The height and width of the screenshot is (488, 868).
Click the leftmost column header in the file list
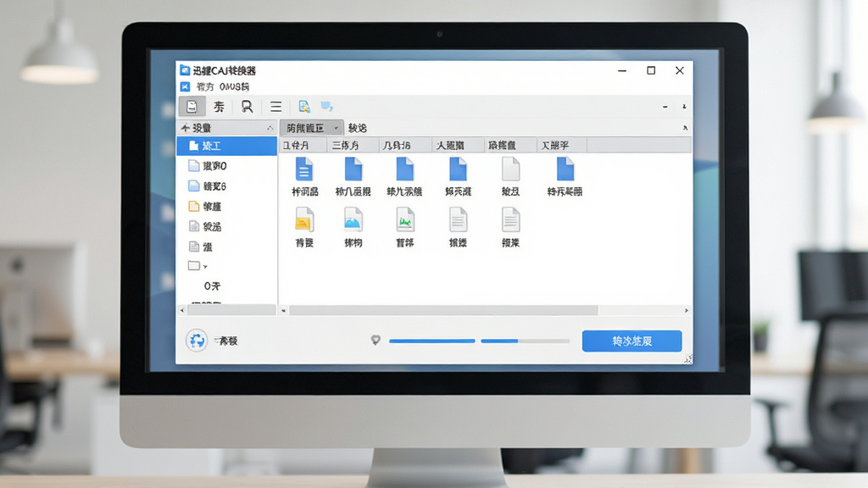pos(303,145)
